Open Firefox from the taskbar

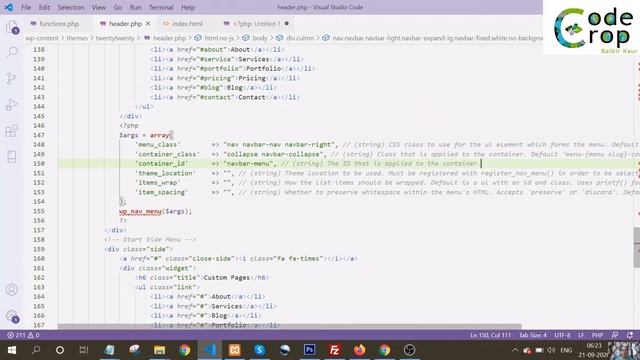[360, 350]
